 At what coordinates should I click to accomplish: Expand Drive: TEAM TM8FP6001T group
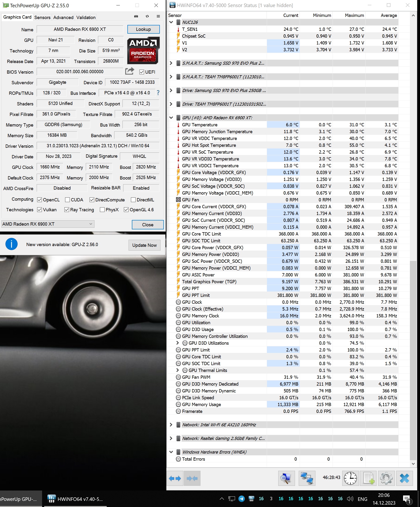(171, 104)
